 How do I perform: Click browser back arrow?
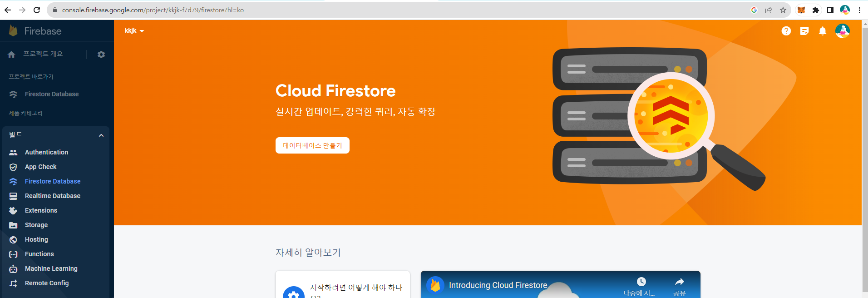pyautogui.click(x=8, y=10)
